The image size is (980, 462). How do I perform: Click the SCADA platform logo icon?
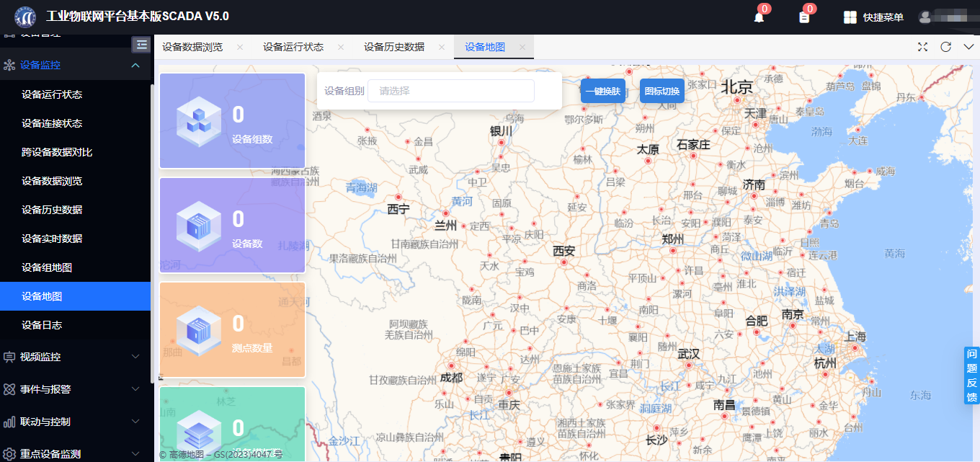tap(25, 16)
